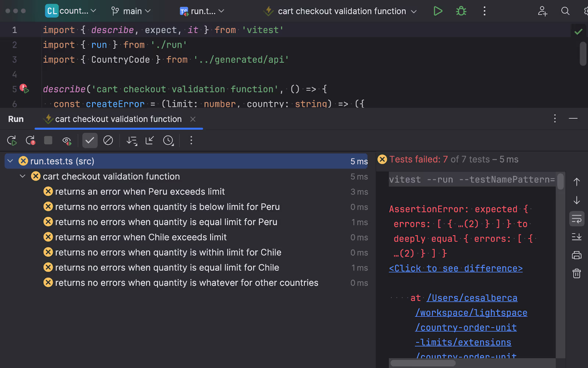Click console vertical scrollbar thumb
The height and width of the screenshot is (368, 588).
point(560,181)
